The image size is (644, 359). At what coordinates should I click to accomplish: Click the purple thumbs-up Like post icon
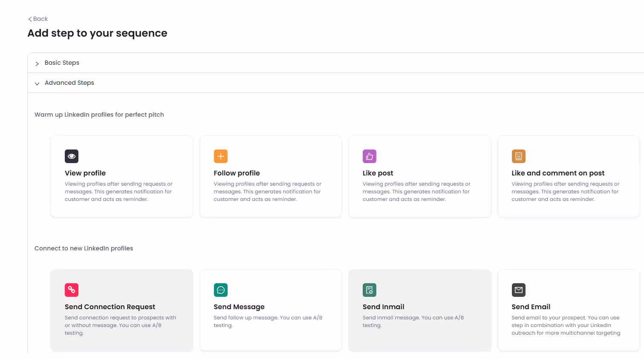(369, 156)
